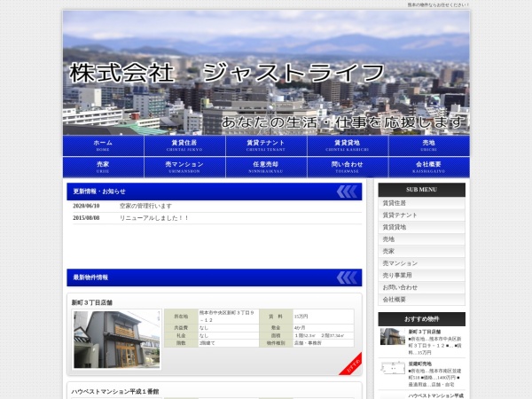Go to 賃貸住居 in the main nav

pyautogui.click(x=184, y=145)
